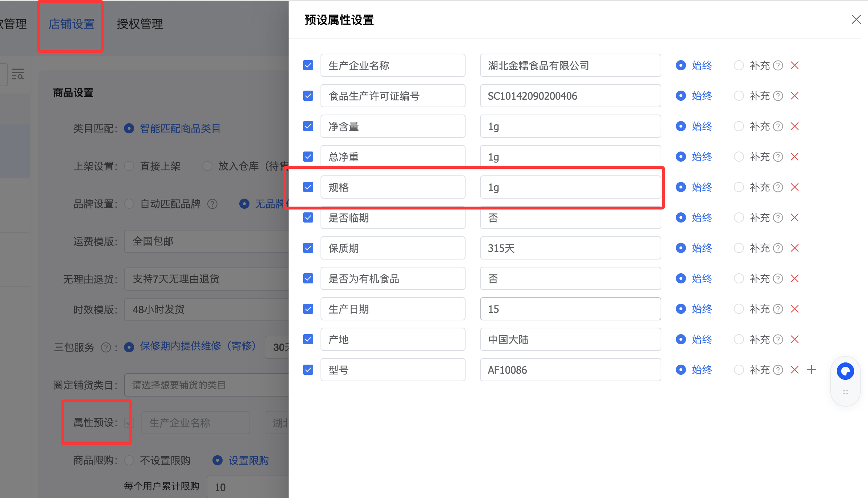Open the floating customer service chat icon
The image size is (868, 498).
[845, 372]
